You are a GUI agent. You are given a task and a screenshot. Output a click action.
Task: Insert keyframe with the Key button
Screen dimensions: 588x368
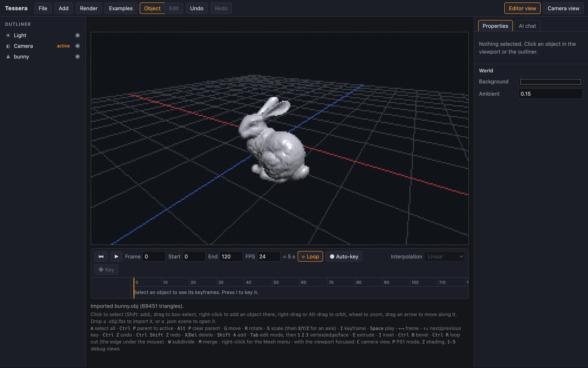106,269
